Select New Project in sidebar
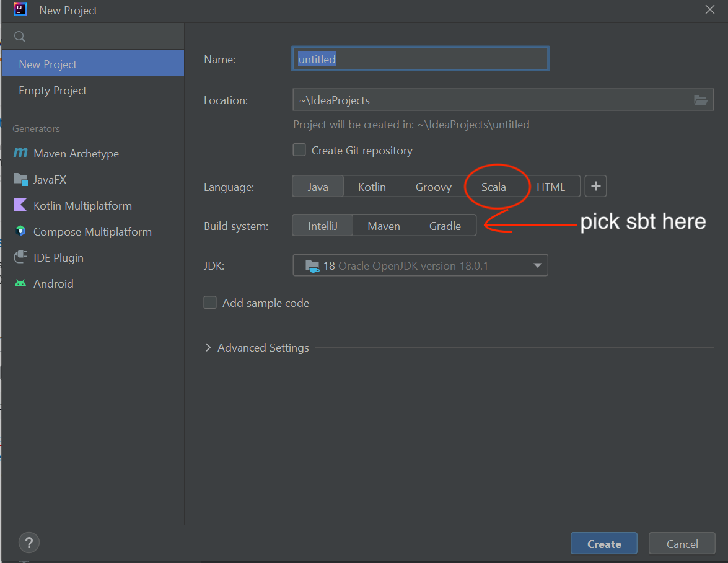This screenshot has height=563, width=728. click(93, 64)
